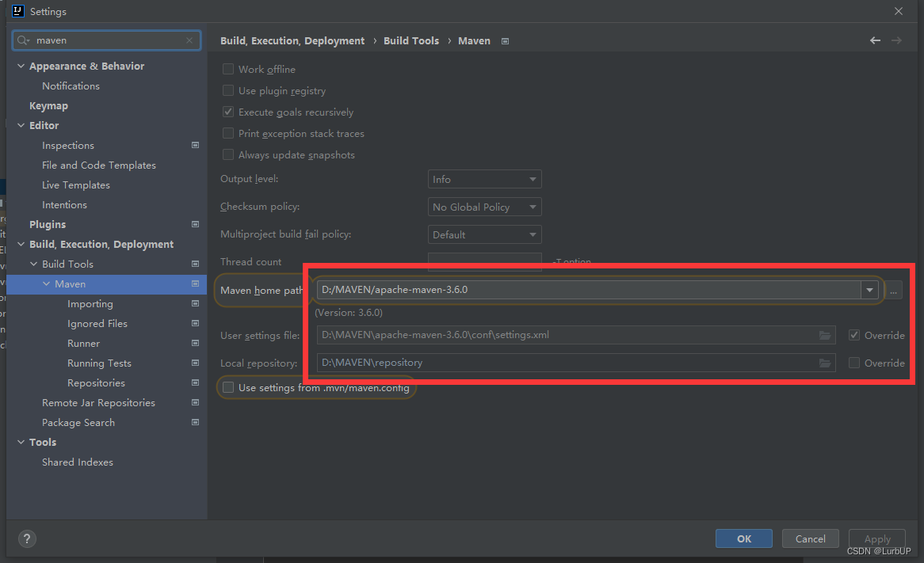This screenshot has width=924, height=563.
Task: Open File and Code Templates settings
Action: [x=99, y=165]
